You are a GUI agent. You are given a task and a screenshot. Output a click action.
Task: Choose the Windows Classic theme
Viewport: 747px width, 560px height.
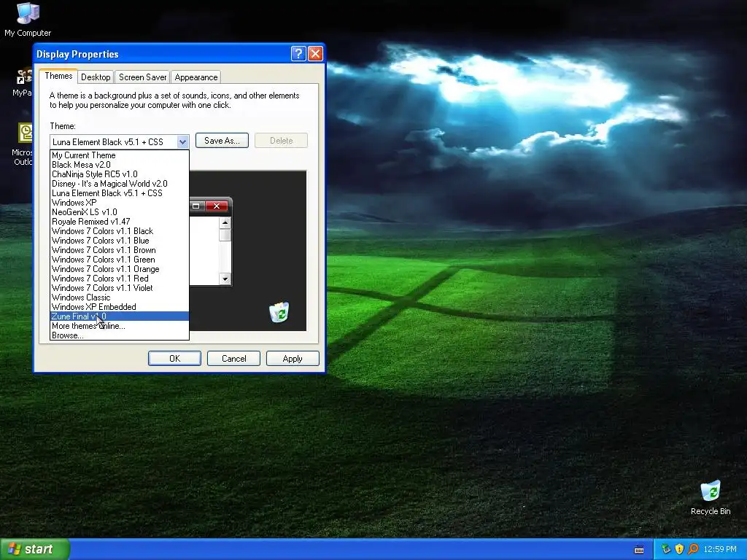(x=120, y=297)
